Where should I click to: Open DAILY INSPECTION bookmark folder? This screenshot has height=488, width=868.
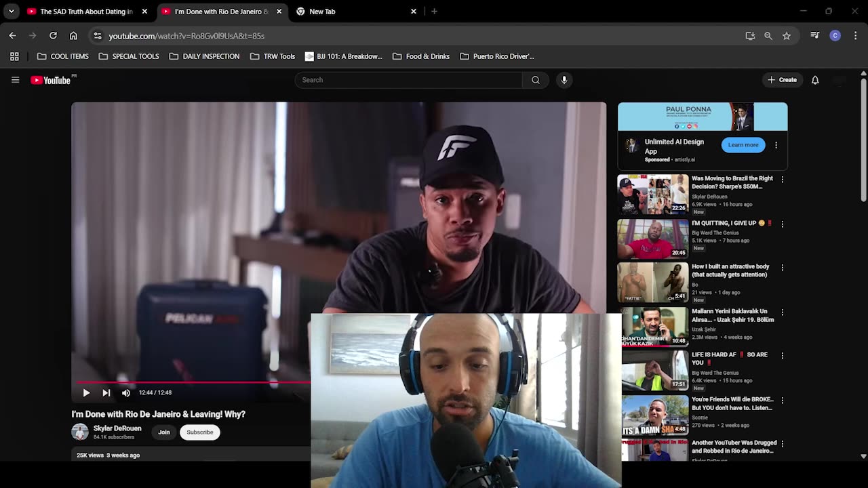pyautogui.click(x=204, y=56)
